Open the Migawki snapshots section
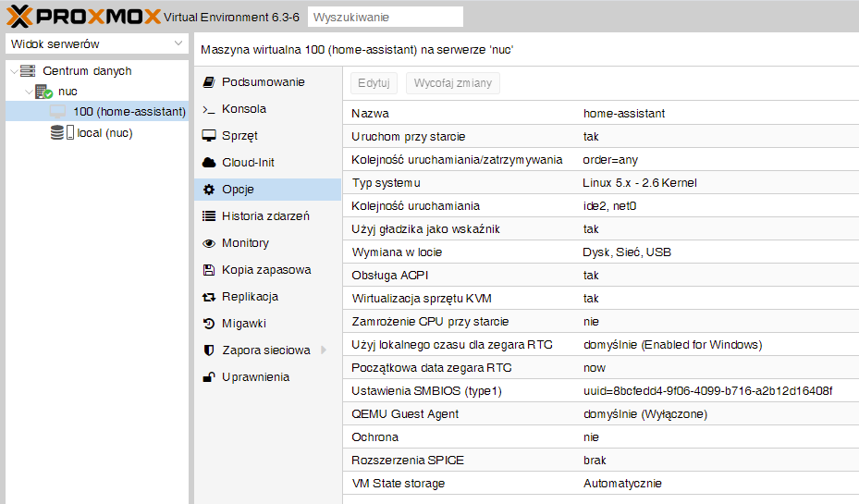The width and height of the screenshot is (859, 504). point(243,324)
